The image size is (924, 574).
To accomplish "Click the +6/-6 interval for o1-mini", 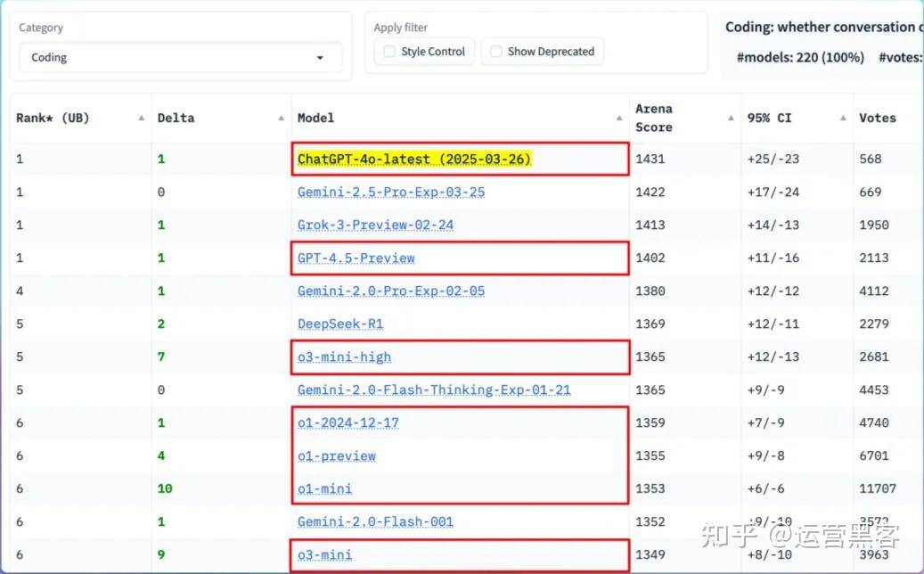I will [x=765, y=489].
